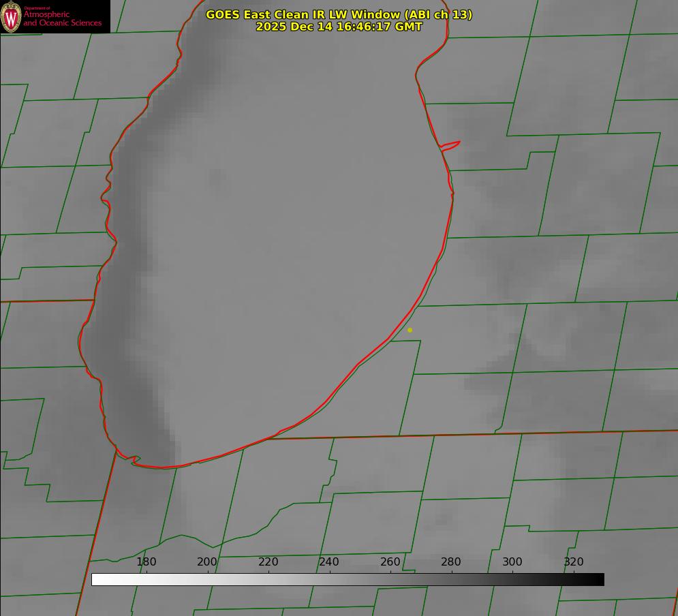678x616 pixels.
Task: Click the "Atmospheric and Oceanic Sciences" department text
Action: (62, 18)
